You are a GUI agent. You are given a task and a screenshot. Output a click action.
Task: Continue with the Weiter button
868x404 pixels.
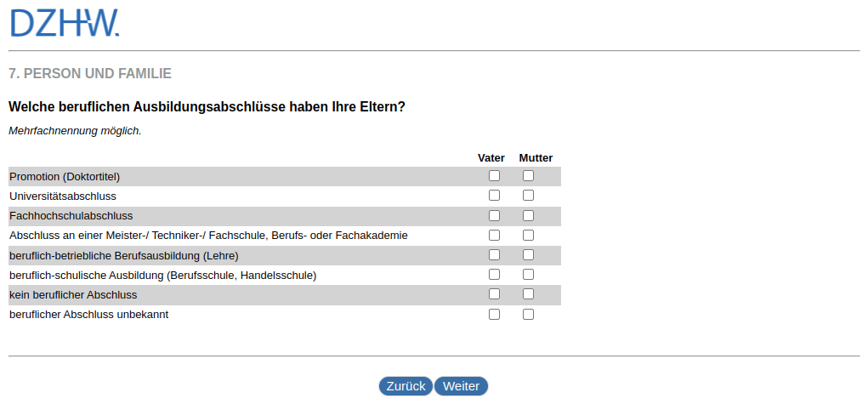[x=461, y=386]
